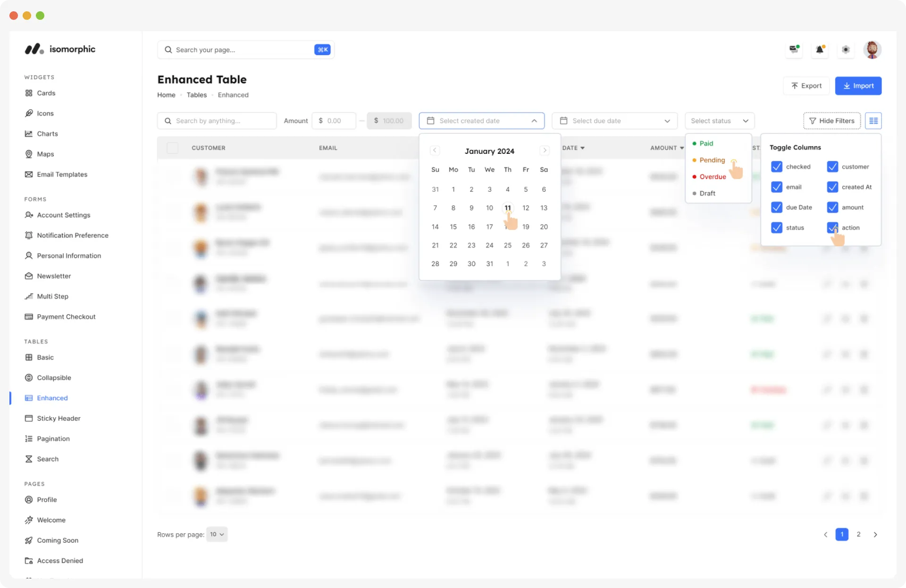
Task: Click the table grid view icon
Action: 873,120
